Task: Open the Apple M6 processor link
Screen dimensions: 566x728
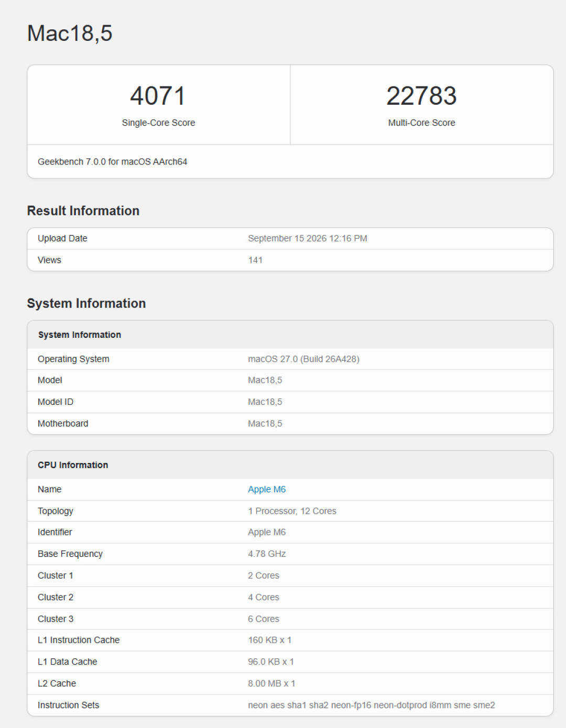Action: pyautogui.click(x=267, y=489)
